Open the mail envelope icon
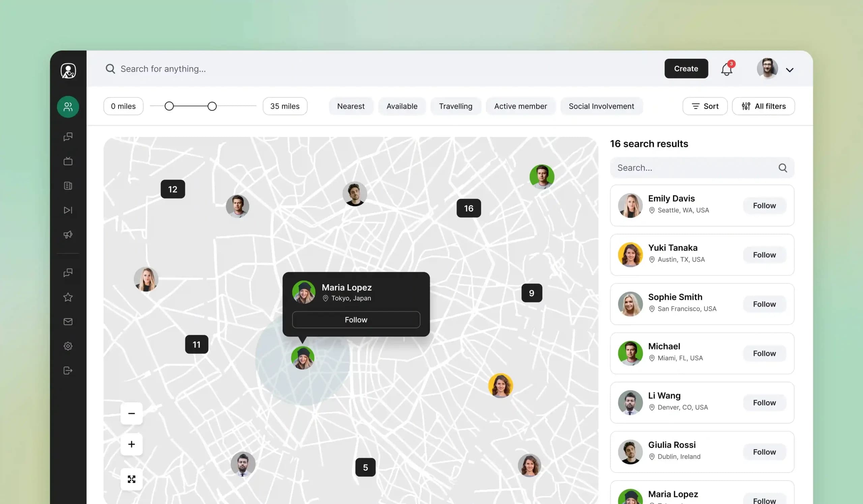 click(68, 322)
